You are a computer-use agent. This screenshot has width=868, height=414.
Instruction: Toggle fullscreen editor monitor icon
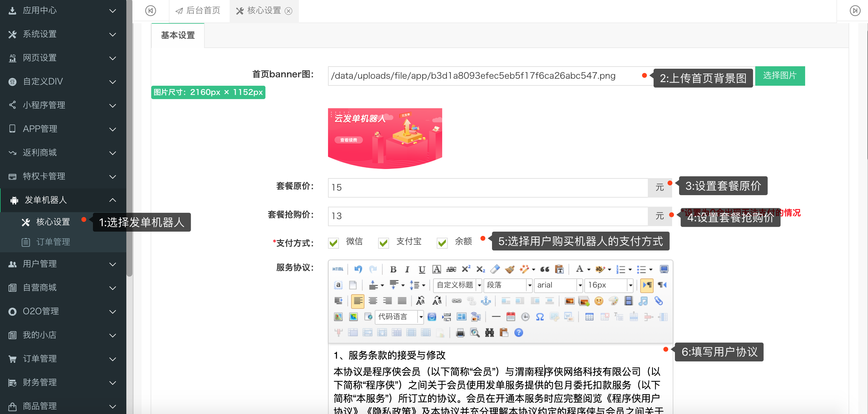(x=664, y=269)
